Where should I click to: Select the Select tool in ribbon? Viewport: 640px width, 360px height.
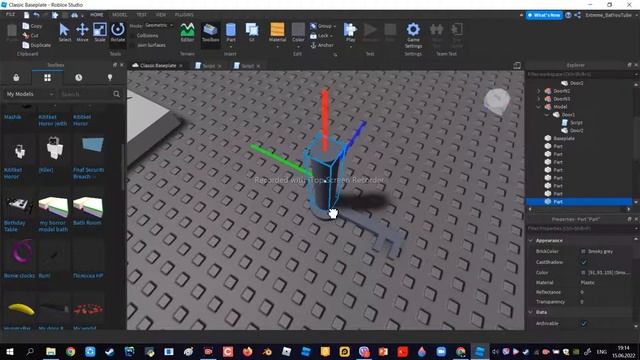[x=64, y=32]
